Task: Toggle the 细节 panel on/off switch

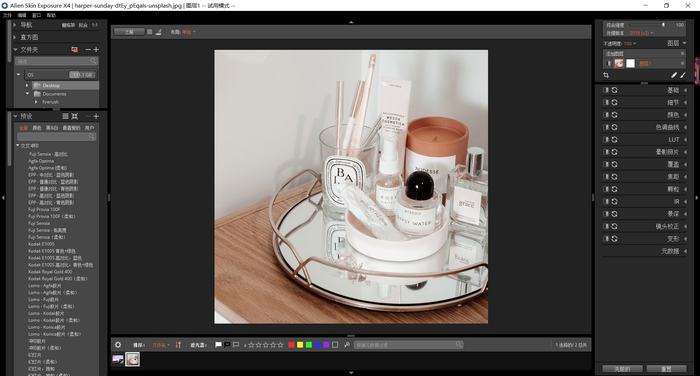Action: pos(606,102)
